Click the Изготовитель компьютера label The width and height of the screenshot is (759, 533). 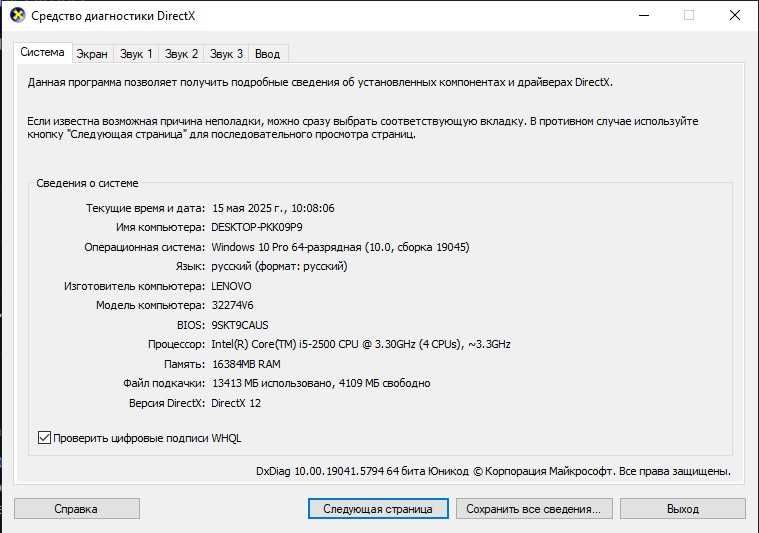(x=135, y=286)
